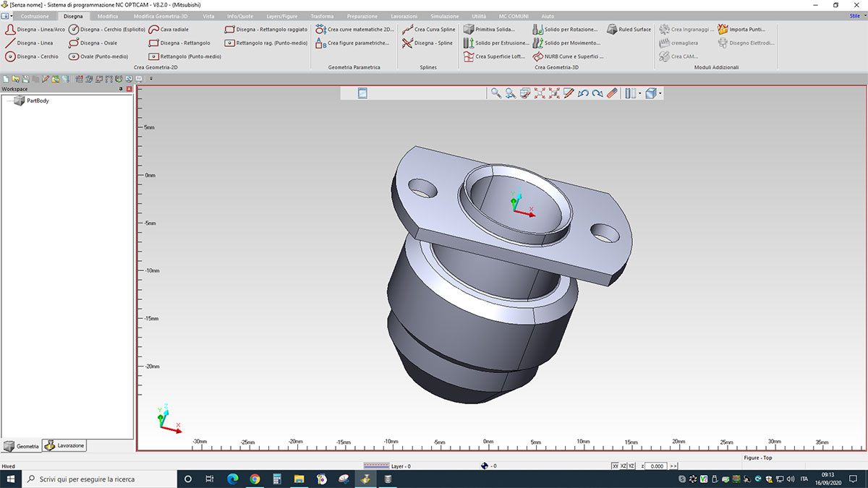The height and width of the screenshot is (488, 868).
Task: Switch to the Lavorazione workspace tab
Action: 65,446
